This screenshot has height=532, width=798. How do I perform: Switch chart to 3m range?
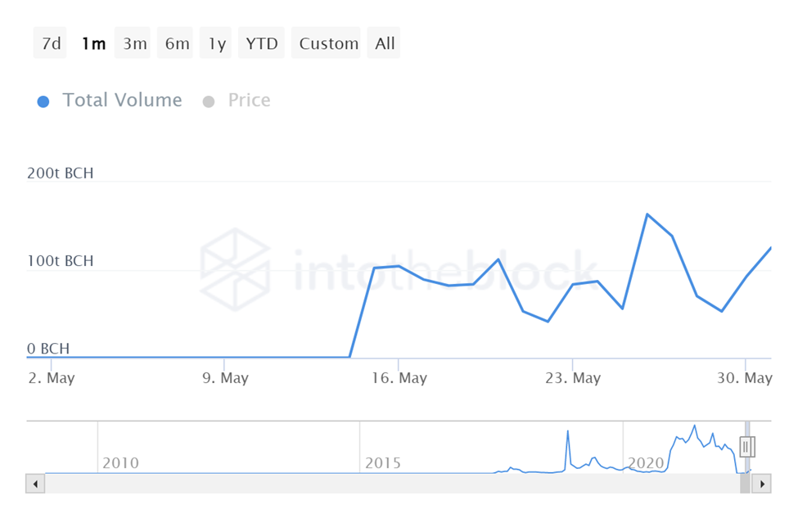coord(135,43)
